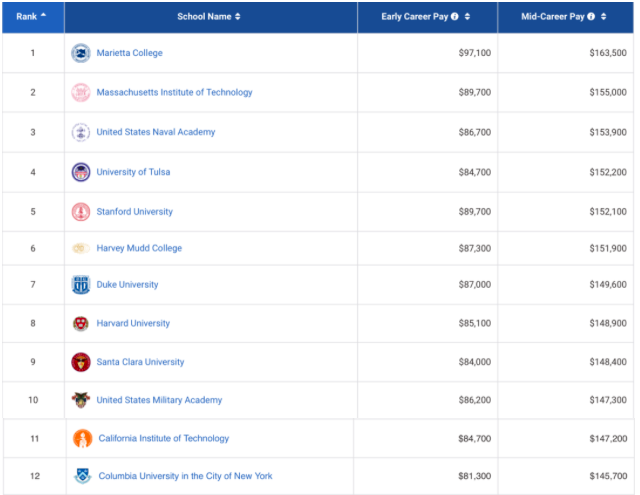Click the Early Career Pay header label
Image resolution: width=640 pixels, height=495 pixels.
coord(415,17)
